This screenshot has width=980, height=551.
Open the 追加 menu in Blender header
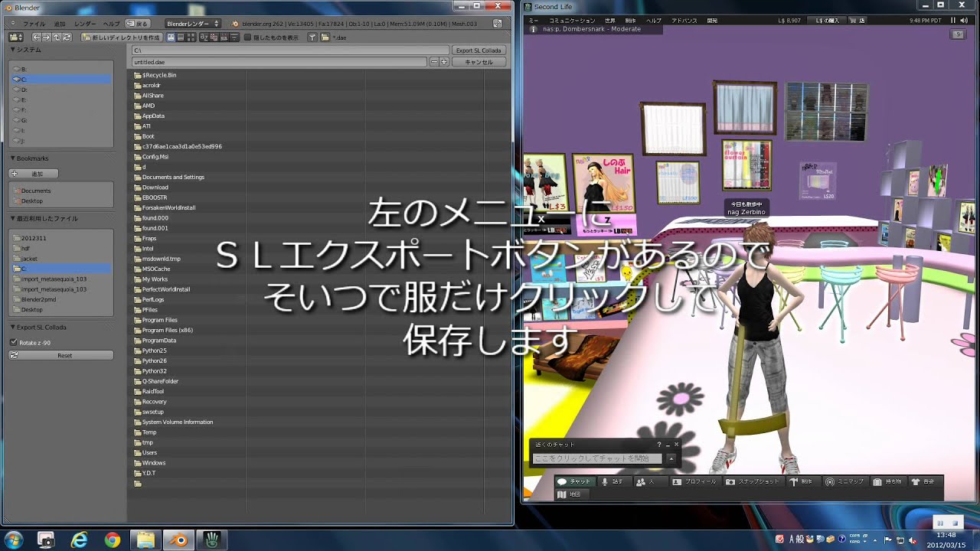(60, 24)
